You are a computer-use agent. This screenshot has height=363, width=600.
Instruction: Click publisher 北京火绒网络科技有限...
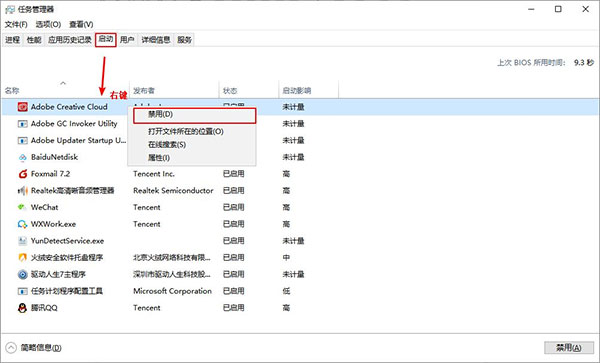click(172, 257)
